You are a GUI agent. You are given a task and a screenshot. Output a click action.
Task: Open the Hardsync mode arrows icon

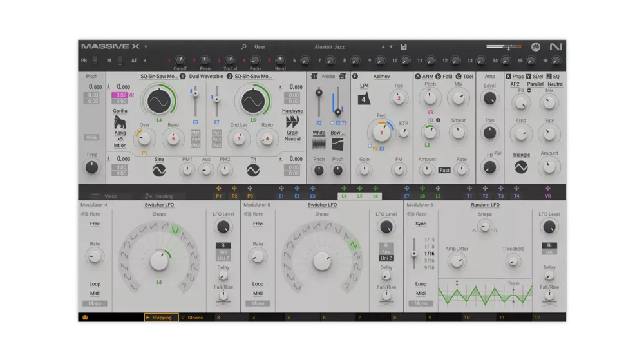[x=292, y=122]
